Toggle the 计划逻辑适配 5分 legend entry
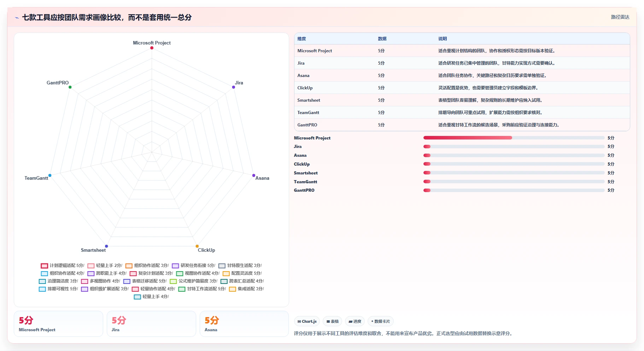644x351 pixels. (x=62, y=266)
